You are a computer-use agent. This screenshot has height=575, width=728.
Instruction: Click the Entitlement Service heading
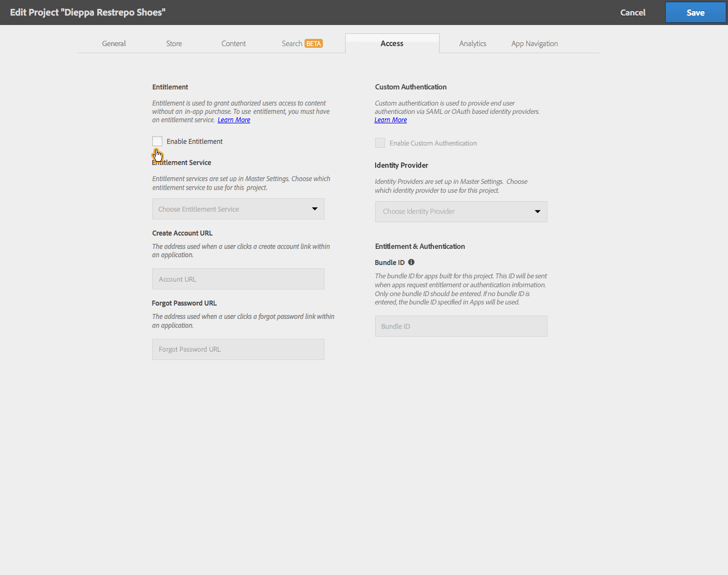182,163
